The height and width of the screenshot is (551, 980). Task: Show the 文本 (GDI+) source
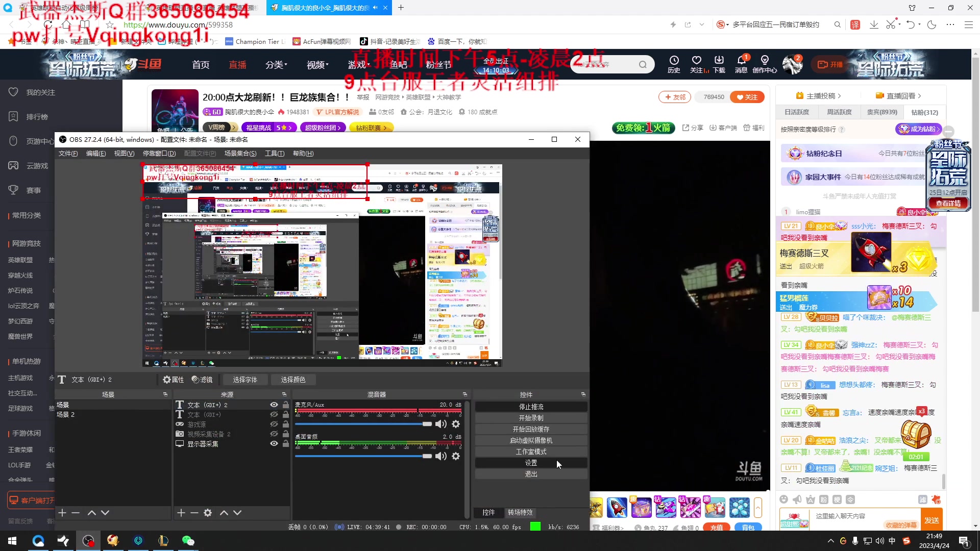pos(274,414)
